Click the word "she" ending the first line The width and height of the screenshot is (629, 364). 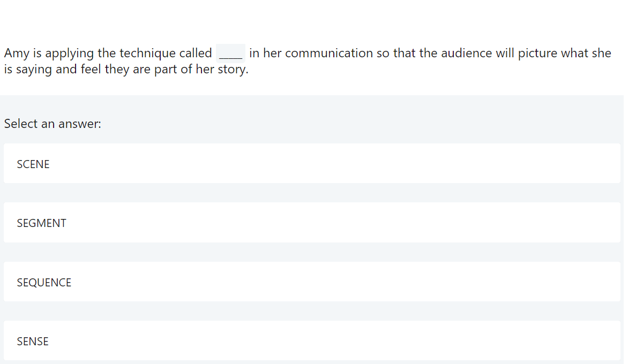point(601,54)
